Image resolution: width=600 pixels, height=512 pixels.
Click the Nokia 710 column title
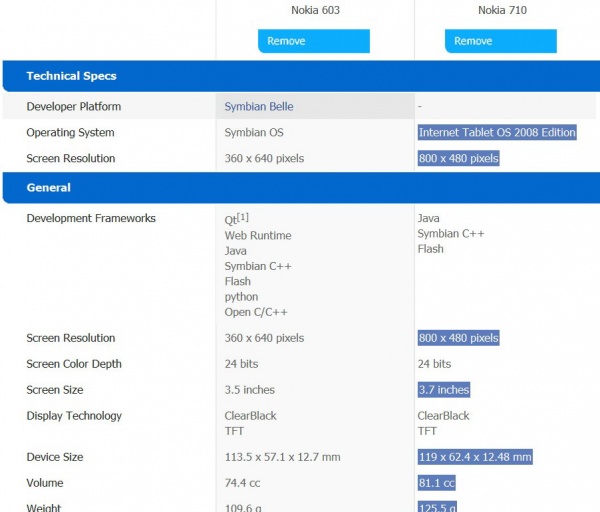pos(502,11)
